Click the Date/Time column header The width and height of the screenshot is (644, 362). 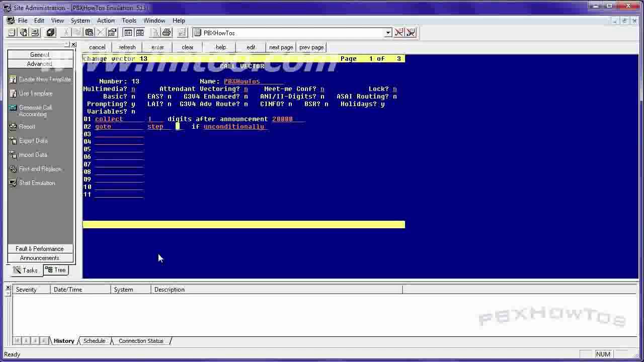pyautogui.click(x=80, y=290)
